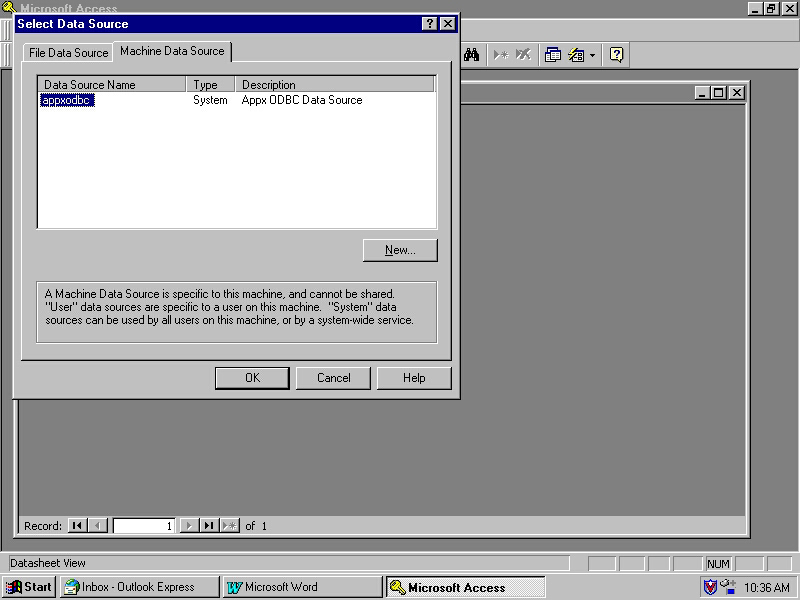Click Cancel in Select Data Source dialog

click(x=333, y=378)
